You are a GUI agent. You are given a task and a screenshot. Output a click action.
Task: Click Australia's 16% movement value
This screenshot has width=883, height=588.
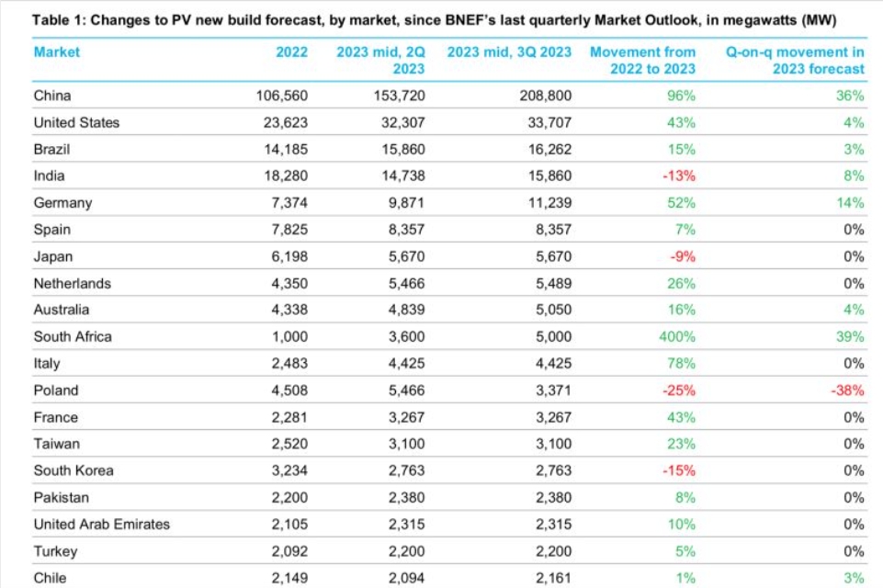682,310
